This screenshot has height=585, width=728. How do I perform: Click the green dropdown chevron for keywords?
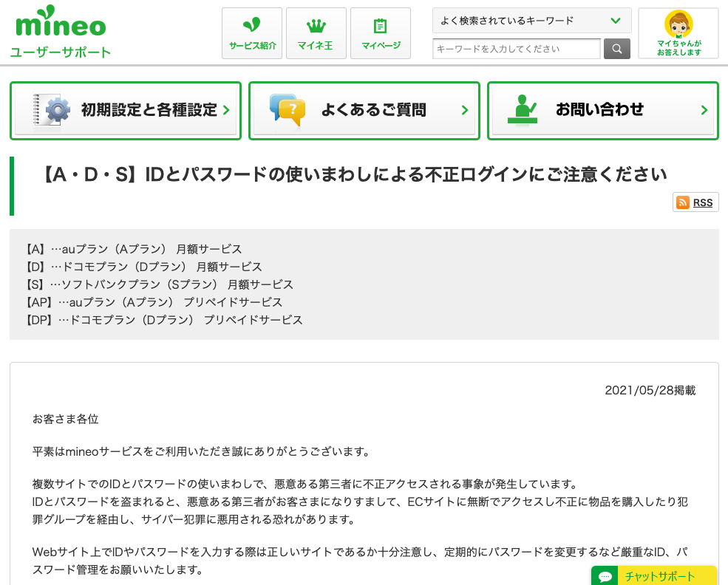tap(616, 21)
